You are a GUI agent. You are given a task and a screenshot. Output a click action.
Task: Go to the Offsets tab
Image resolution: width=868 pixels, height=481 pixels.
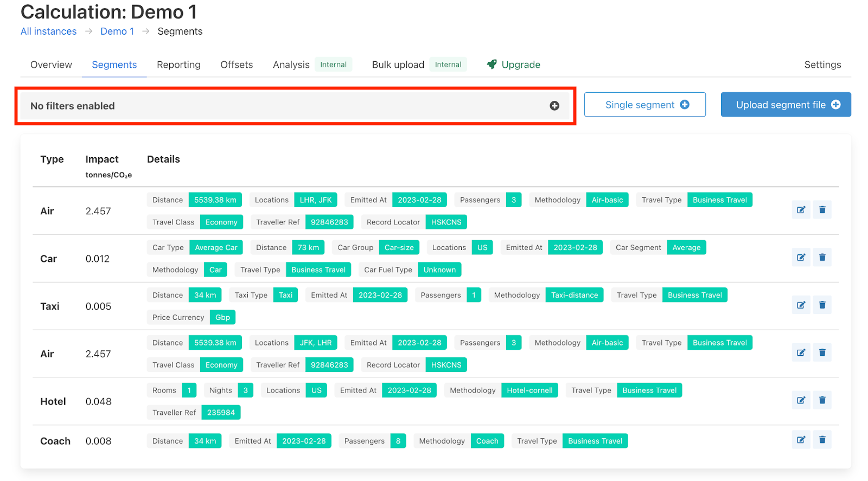pos(237,65)
